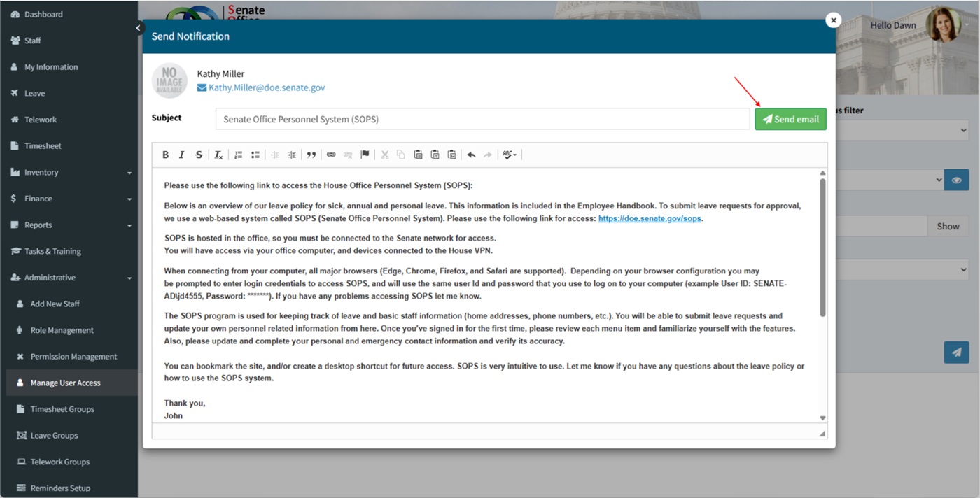This screenshot has width=980, height=498.
Task: Open the doe.senate.gov/sops link
Action: pyautogui.click(x=650, y=219)
